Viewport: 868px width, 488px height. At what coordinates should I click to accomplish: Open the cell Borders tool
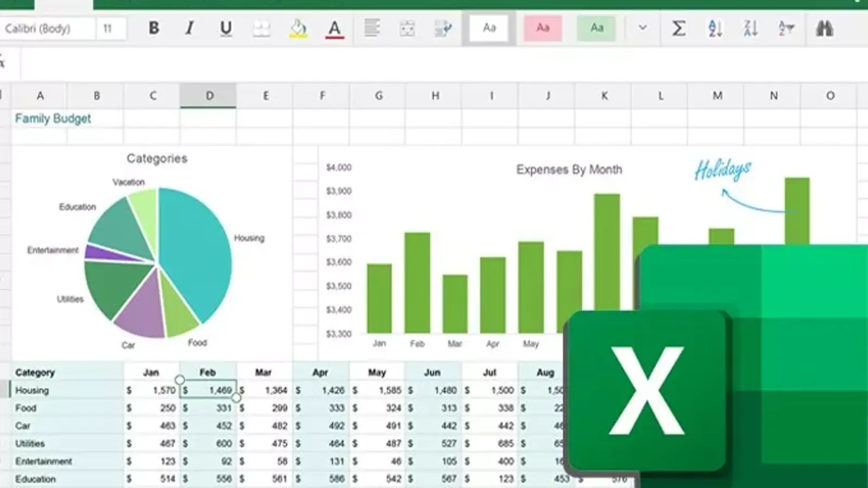click(x=261, y=28)
